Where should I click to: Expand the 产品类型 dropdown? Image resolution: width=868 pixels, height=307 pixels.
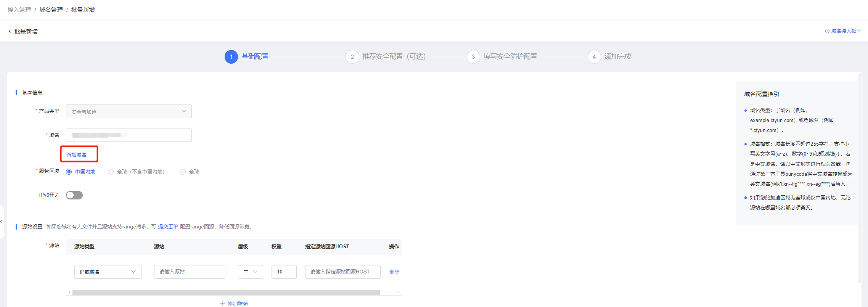(x=129, y=111)
